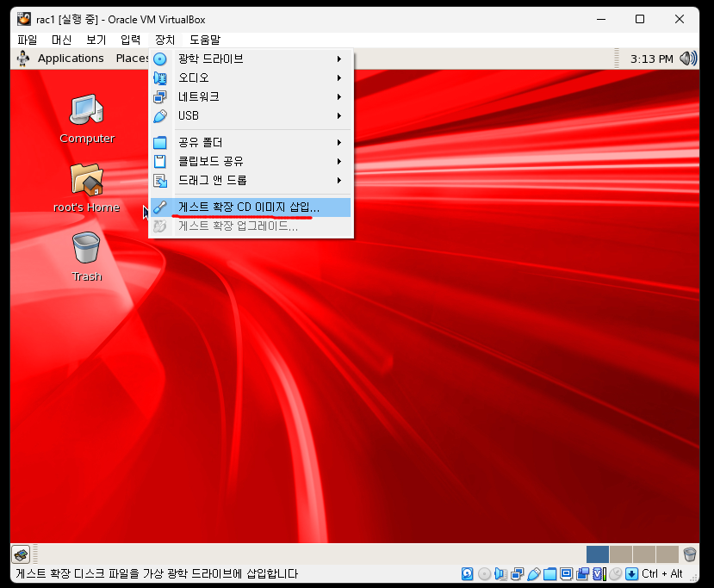Click the VirtualBox title bar icon
The image size is (714, 588).
pos(23,19)
